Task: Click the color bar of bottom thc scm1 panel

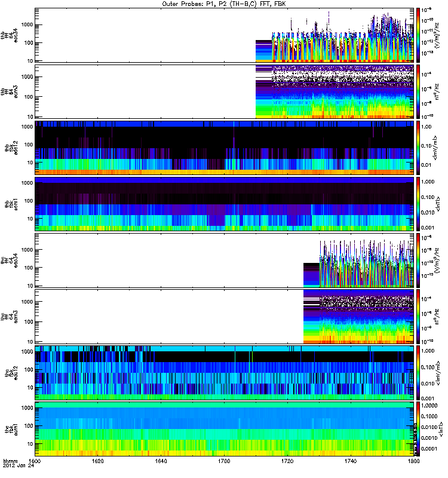Action: click(x=418, y=429)
